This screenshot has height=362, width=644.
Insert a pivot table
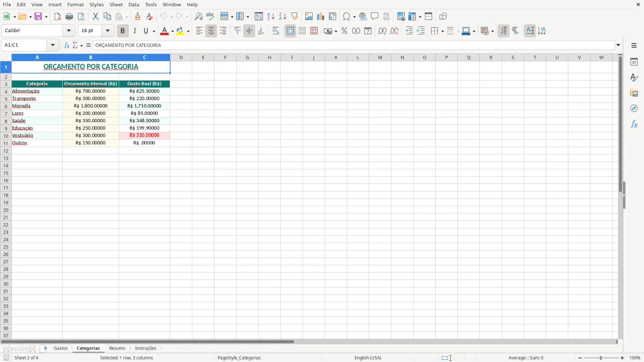[x=333, y=17]
